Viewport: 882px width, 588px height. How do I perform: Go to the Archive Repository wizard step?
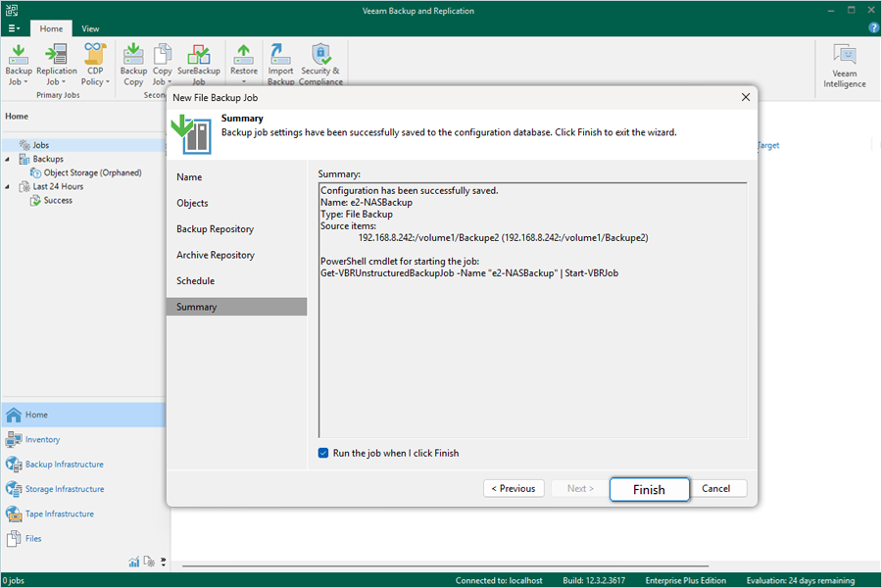point(216,255)
